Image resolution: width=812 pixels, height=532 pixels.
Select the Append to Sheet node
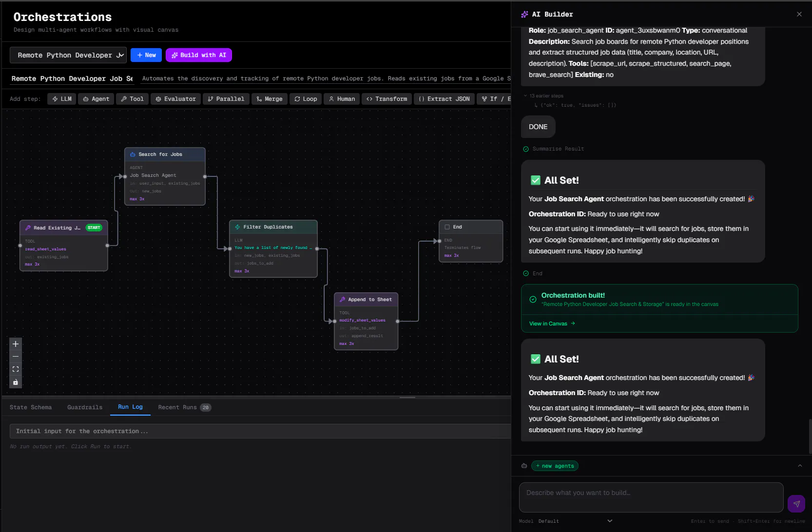click(366, 321)
